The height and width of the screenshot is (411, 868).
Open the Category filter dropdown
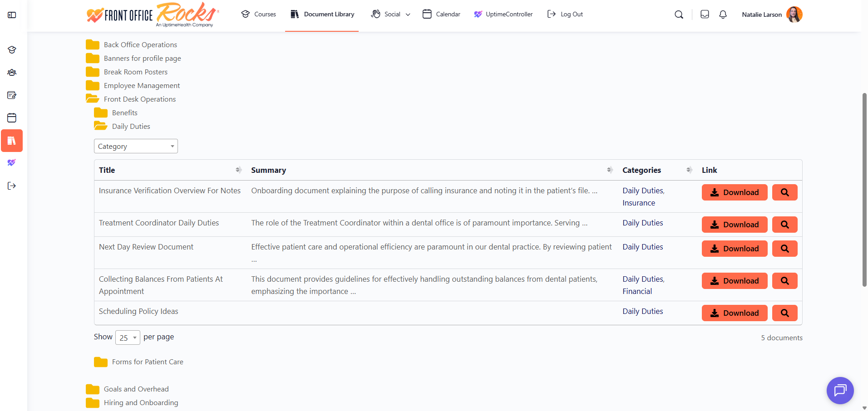136,146
